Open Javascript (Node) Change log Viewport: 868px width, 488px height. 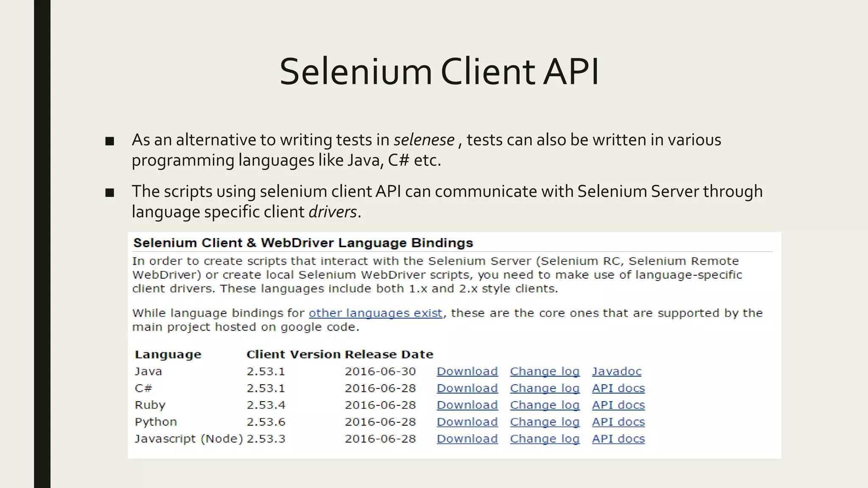coord(544,439)
